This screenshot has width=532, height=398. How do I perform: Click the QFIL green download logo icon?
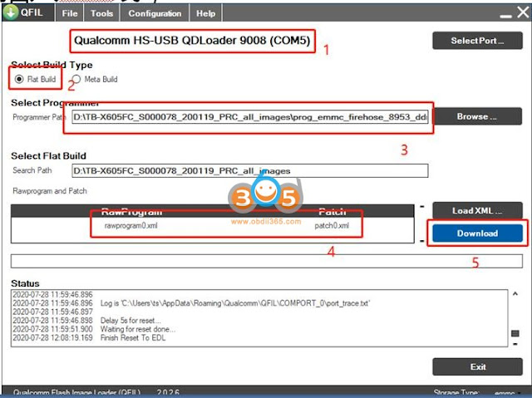pyautogui.click(x=11, y=13)
